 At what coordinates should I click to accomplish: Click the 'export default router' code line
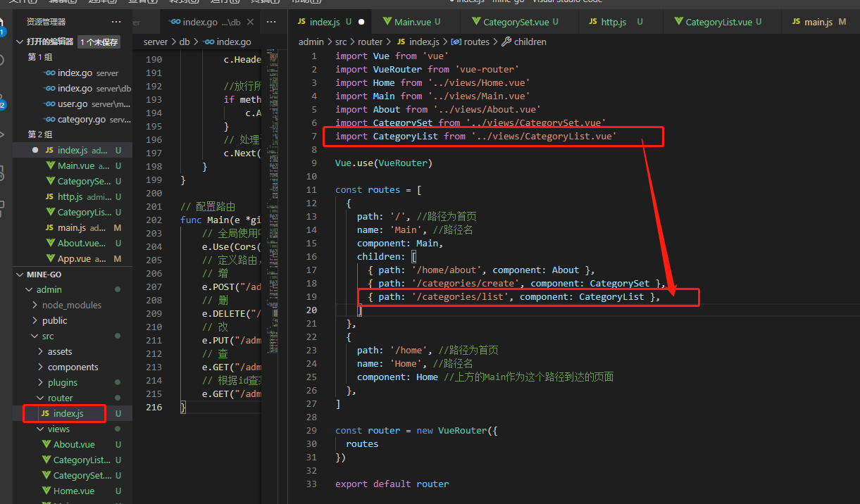pyautogui.click(x=392, y=484)
